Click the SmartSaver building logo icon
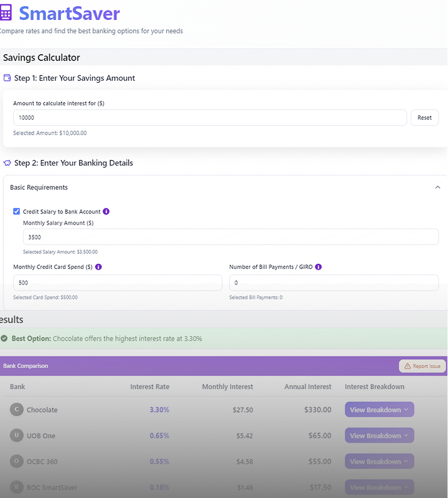Viewport: 448px width, 498px height. click(x=8, y=14)
